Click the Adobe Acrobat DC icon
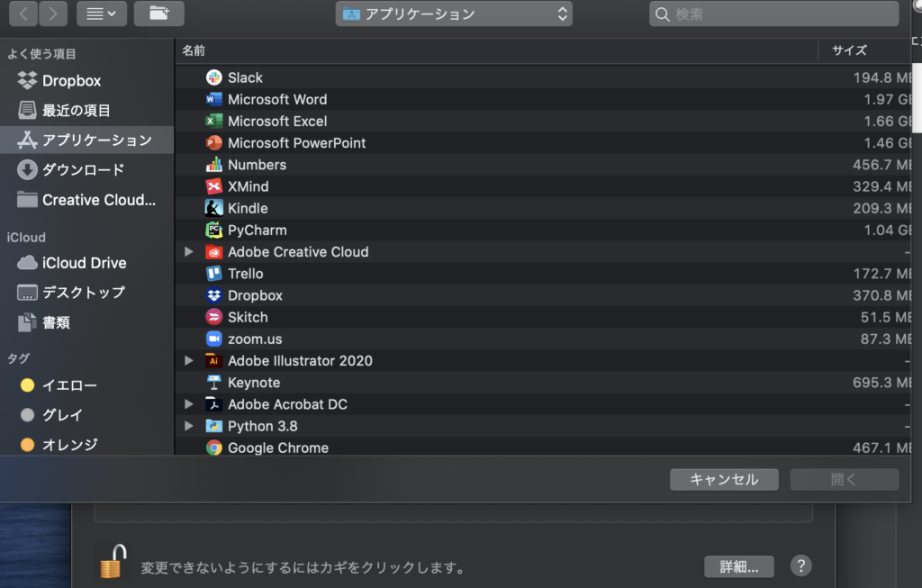The width and height of the screenshot is (922, 588). click(x=213, y=404)
